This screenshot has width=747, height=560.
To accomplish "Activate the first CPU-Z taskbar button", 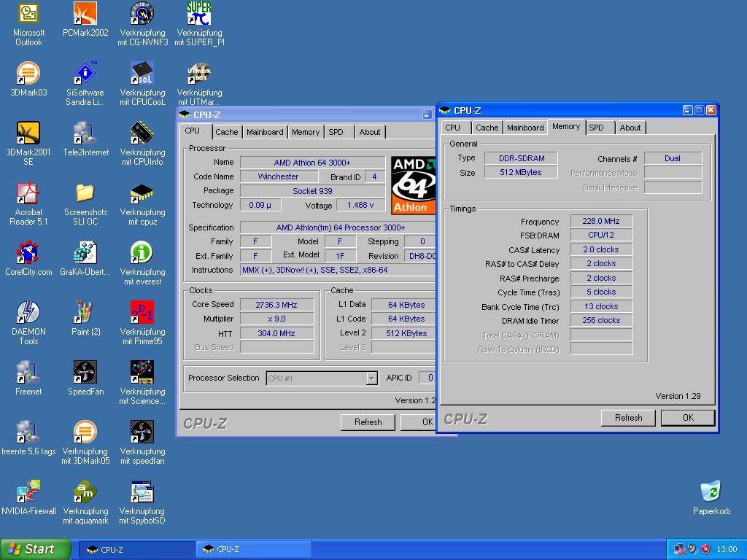I will pyautogui.click(x=136, y=550).
